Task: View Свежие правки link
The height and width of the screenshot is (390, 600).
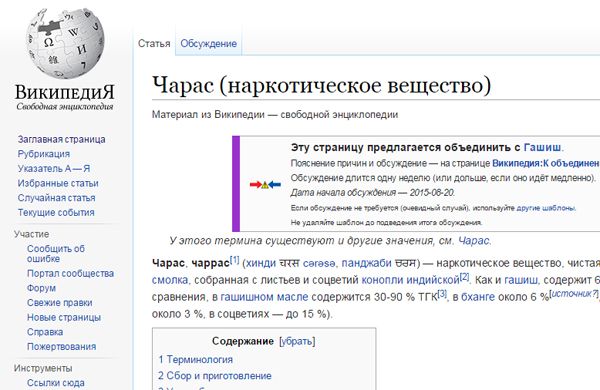Action: pyautogui.click(x=60, y=302)
